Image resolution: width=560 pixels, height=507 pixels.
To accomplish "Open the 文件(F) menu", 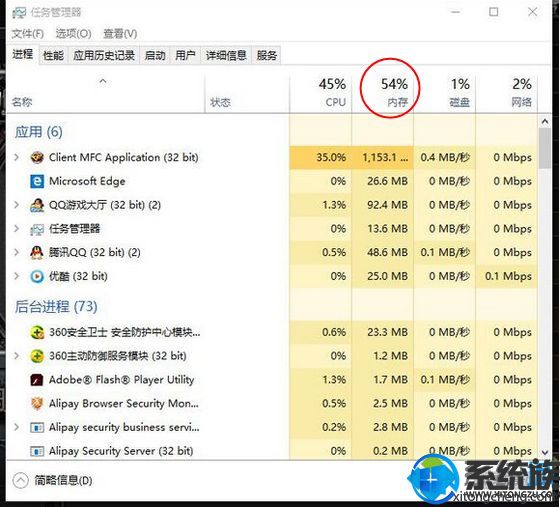I will pos(28,34).
